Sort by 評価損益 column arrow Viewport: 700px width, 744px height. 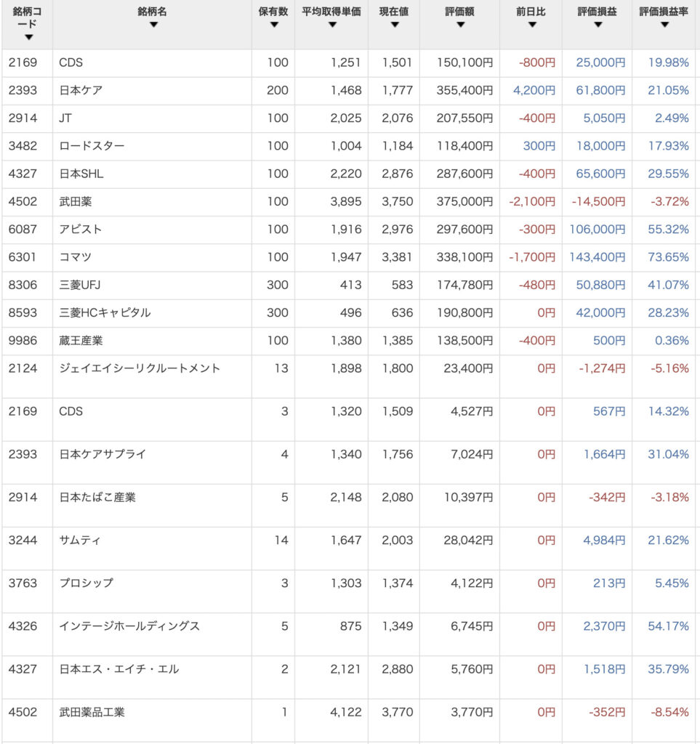coord(598,25)
